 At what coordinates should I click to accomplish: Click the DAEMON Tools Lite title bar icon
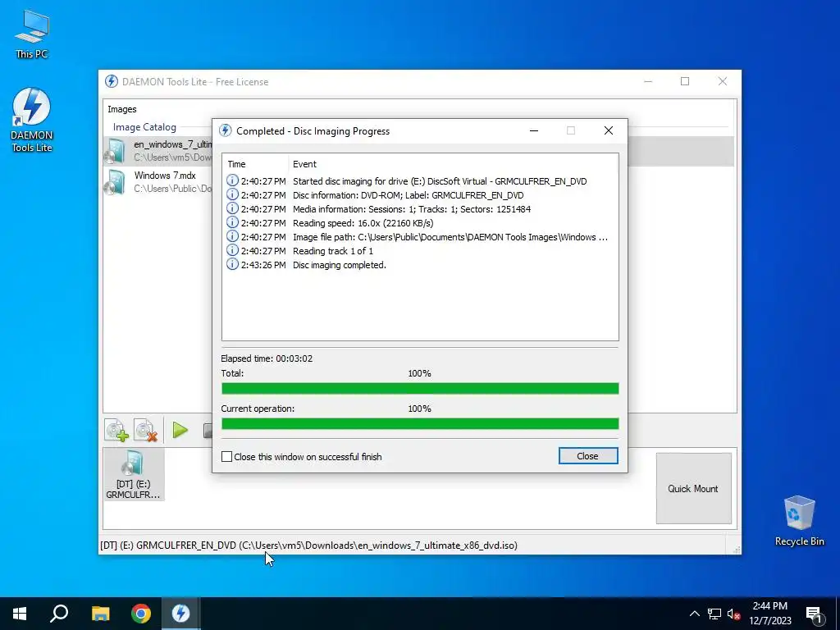tap(112, 81)
